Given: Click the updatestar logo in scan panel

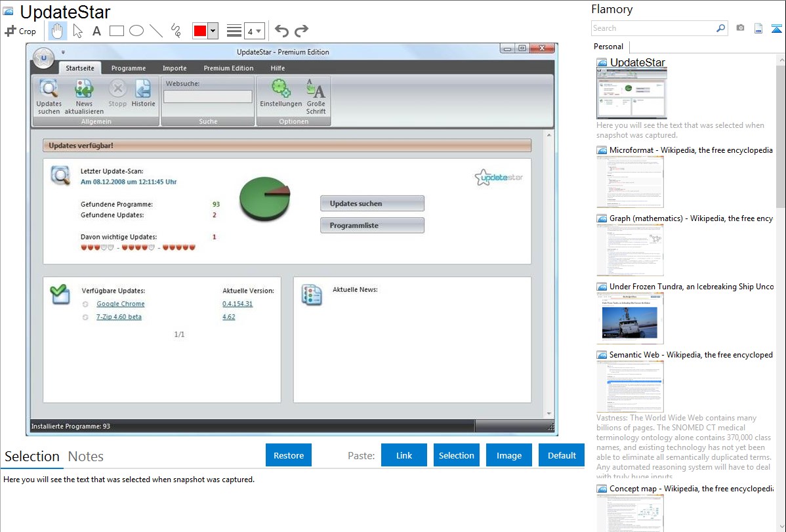Looking at the screenshot, I should click(x=499, y=177).
